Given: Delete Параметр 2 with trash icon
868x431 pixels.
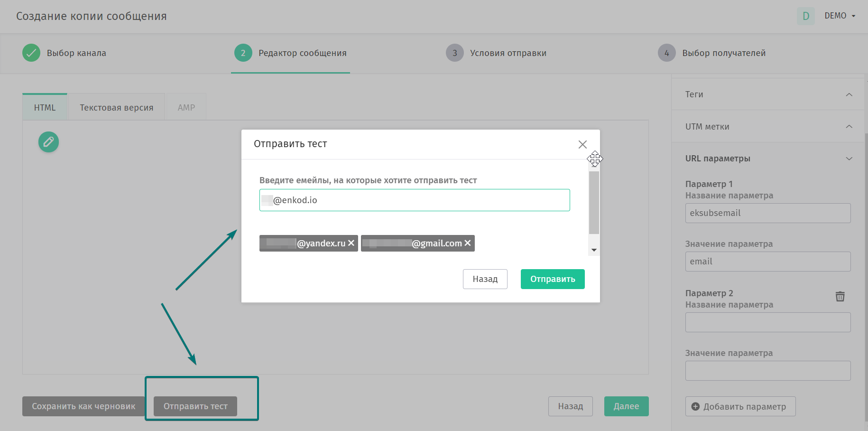Looking at the screenshot, I should tap(840, 296).
